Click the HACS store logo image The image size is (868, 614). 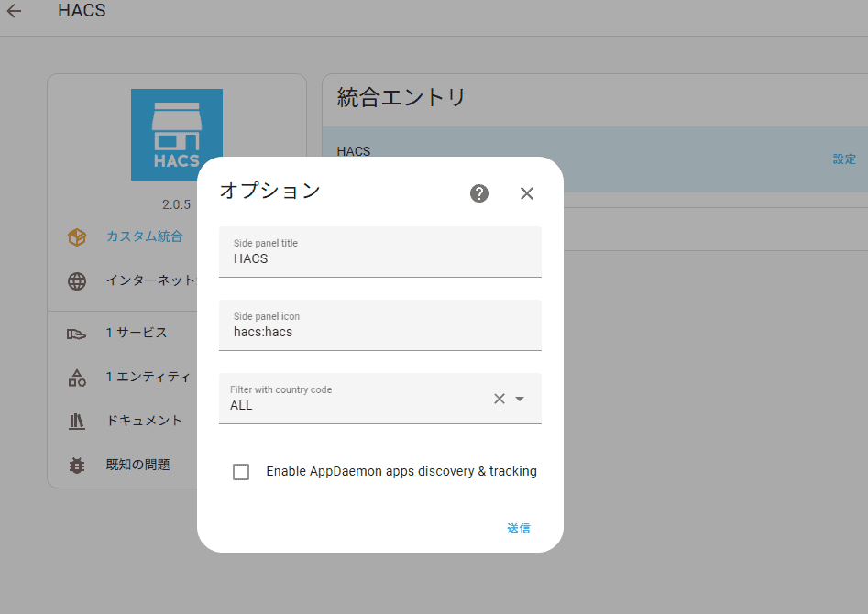[177, 135]
